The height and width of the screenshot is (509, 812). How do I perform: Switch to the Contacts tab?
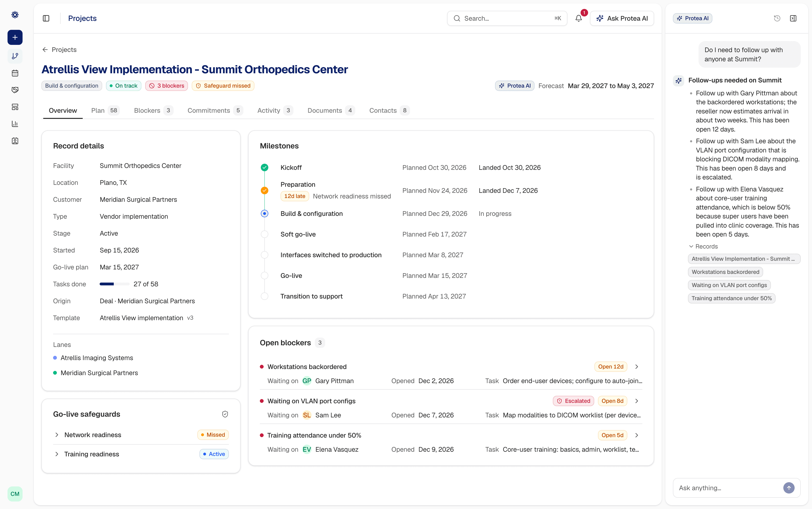click(389, 110)
